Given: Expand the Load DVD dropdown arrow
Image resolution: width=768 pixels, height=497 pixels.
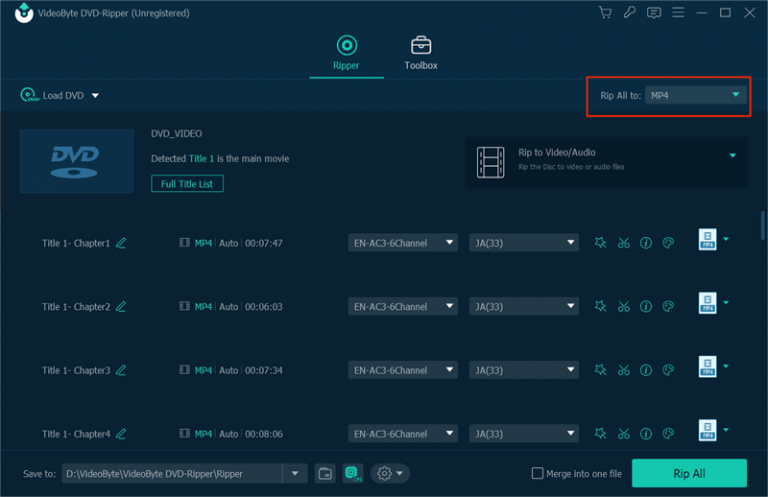Looking at the screenshot, I should click(96, 95).
